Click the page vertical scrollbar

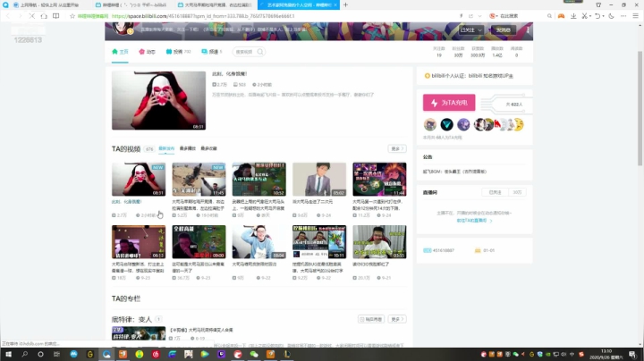640,109
